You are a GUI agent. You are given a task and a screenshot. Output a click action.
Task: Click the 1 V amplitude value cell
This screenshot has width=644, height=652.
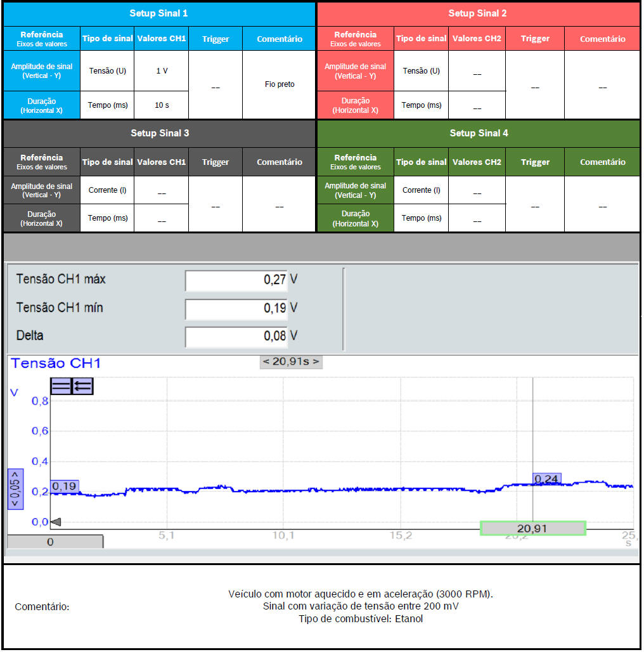(162, 71)
